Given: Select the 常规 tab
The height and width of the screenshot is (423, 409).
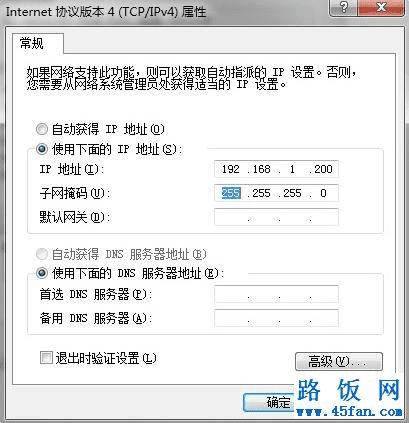Looking at the screenshot, I should pos(32,43).
